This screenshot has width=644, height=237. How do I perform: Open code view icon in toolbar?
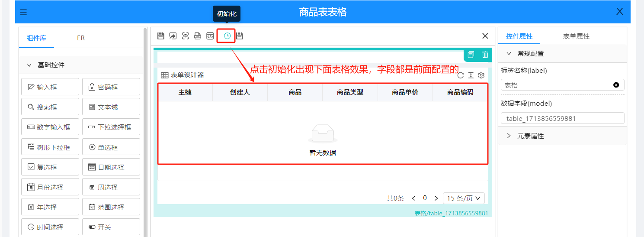click(x=210, y=36)
